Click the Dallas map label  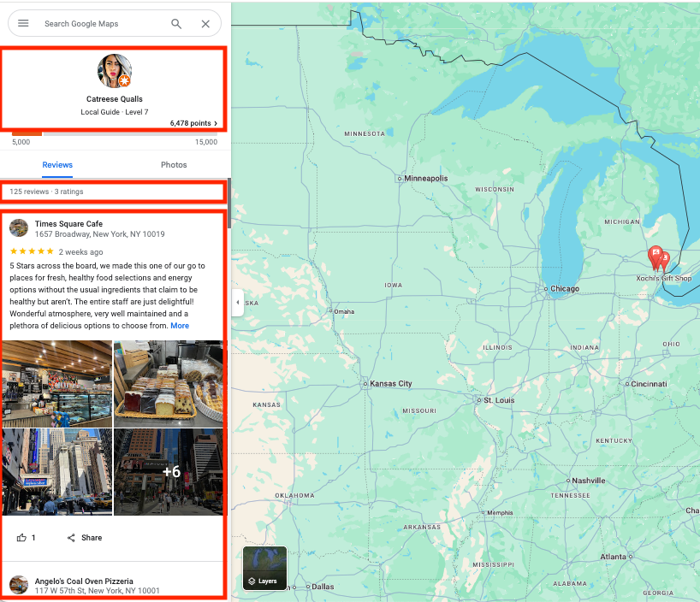(x=323, y=587)
